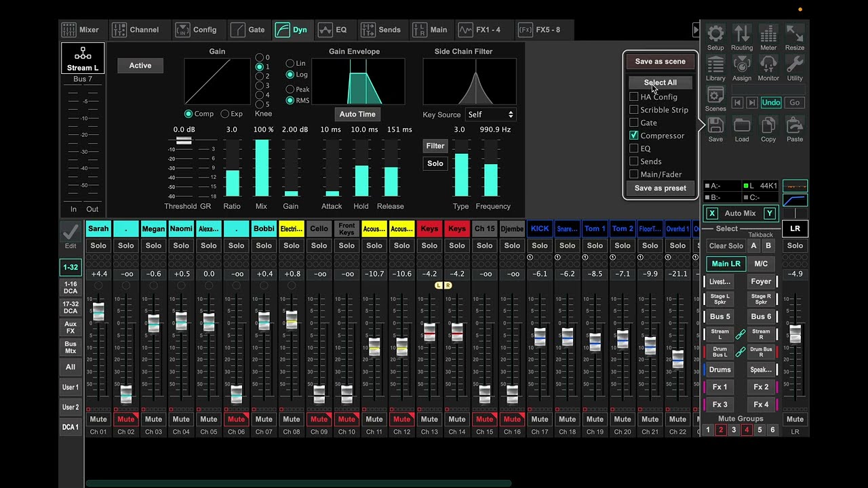Open the Utility wrench icon

795,65
